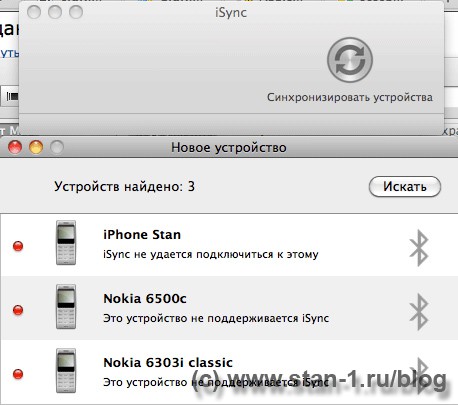
Task: Click the status text under Nokia 6500c
Action: pos(216,318)
